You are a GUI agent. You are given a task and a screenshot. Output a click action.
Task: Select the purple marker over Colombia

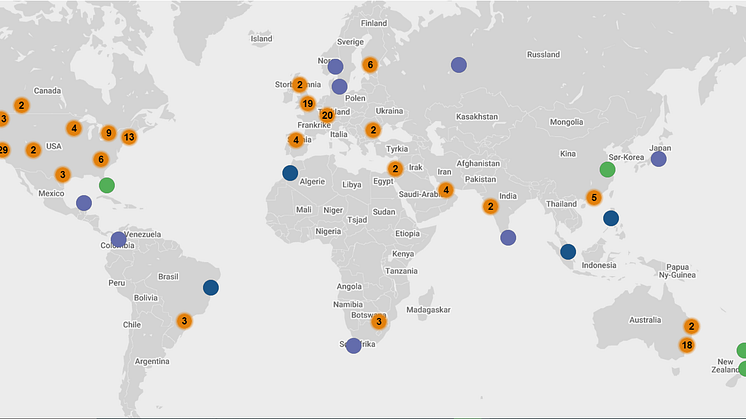(119, 240)
